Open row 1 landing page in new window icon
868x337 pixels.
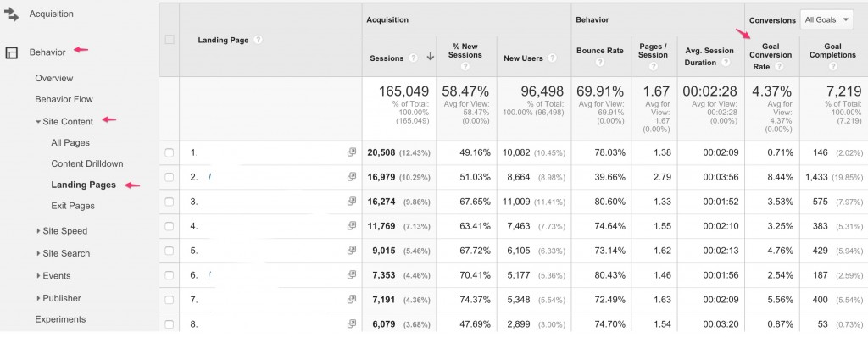coord(352,152)
